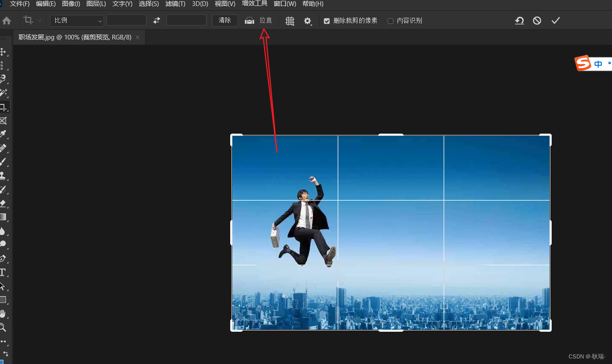The height and width of the screenshot is (364, 612).
Task: Cancel the current crop operation
Action: 537,20
